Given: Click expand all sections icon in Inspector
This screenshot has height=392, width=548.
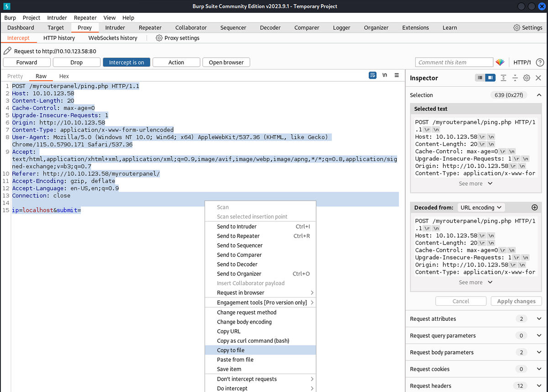Looking at the screenshot, I should (503, 78).
